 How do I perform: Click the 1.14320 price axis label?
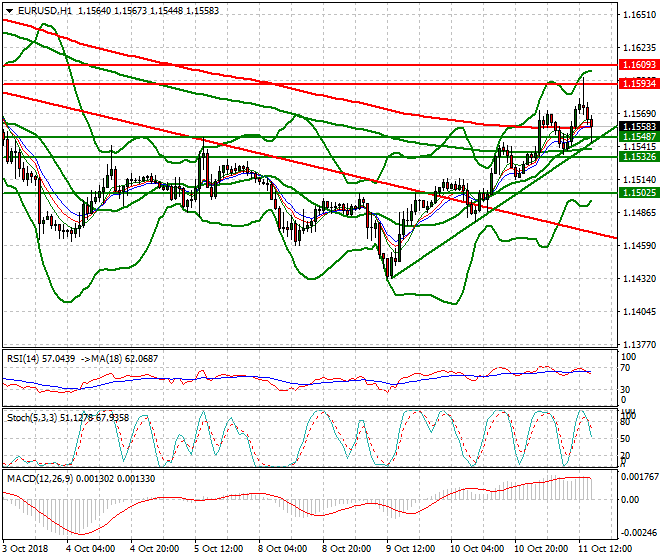639,278
